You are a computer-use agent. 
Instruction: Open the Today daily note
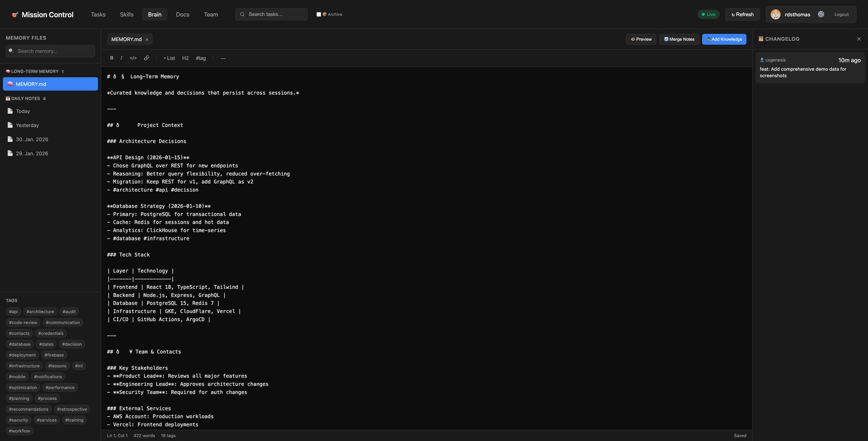[50, 111]
